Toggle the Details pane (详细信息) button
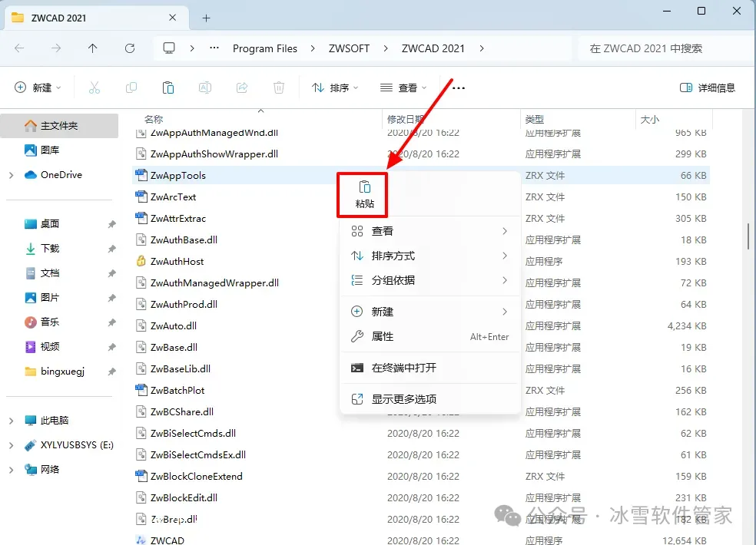Image resolution: width=756 pixels, height=545 pixels. (708, 88)
